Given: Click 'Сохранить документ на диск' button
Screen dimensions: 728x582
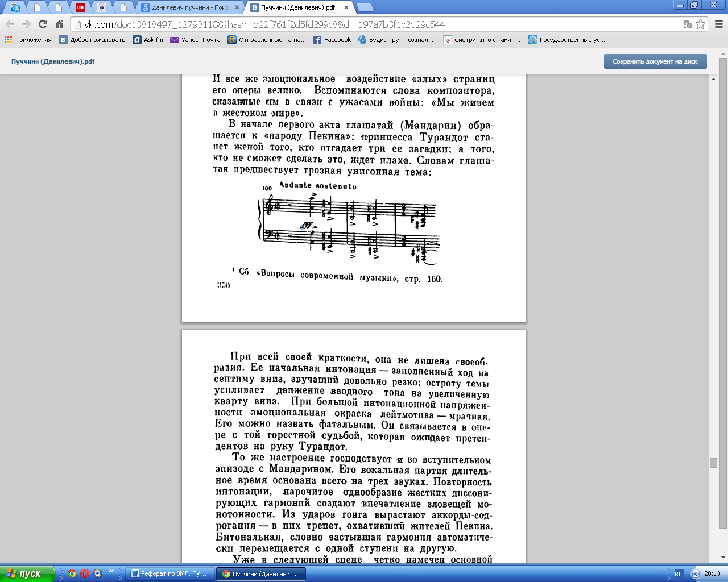Looking at the screenshot, I should point(655,61).
